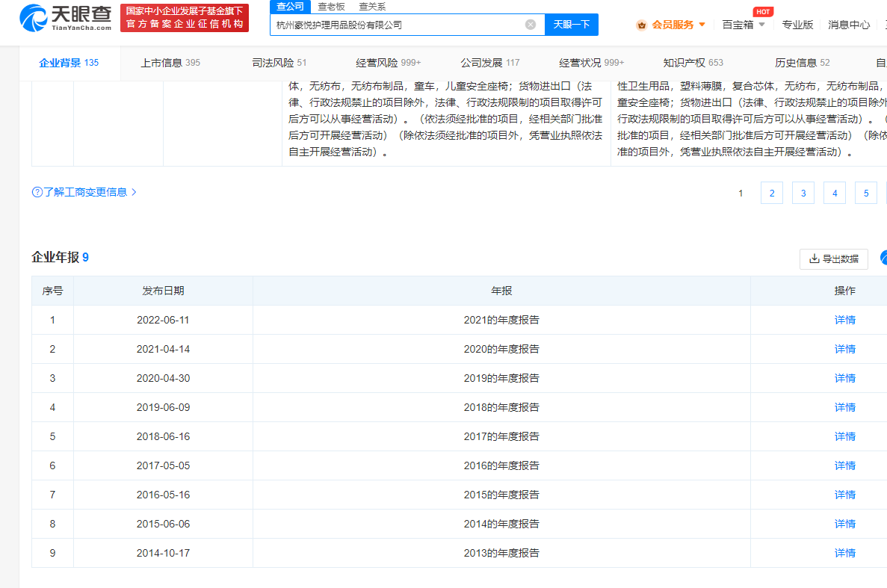Image resolution: width=887 pixels, height=588 pixels.
Task: Open details for 2021的年度报告
Action: pos(844,320)
